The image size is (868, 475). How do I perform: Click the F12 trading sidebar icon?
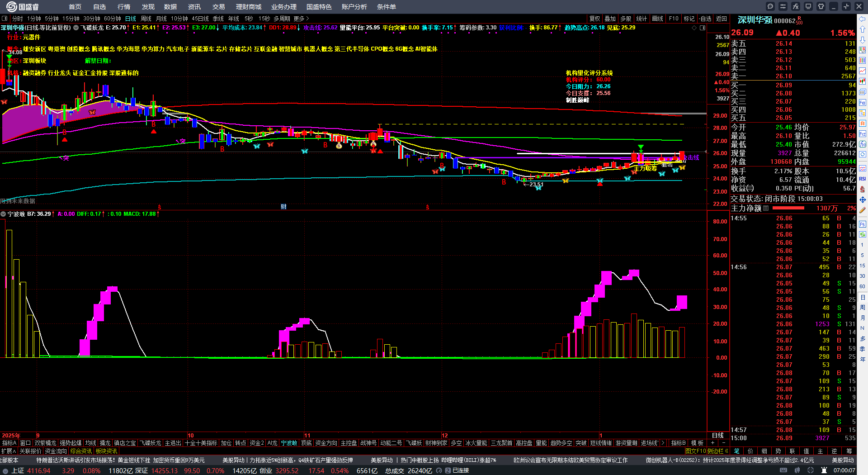(863, 134)
